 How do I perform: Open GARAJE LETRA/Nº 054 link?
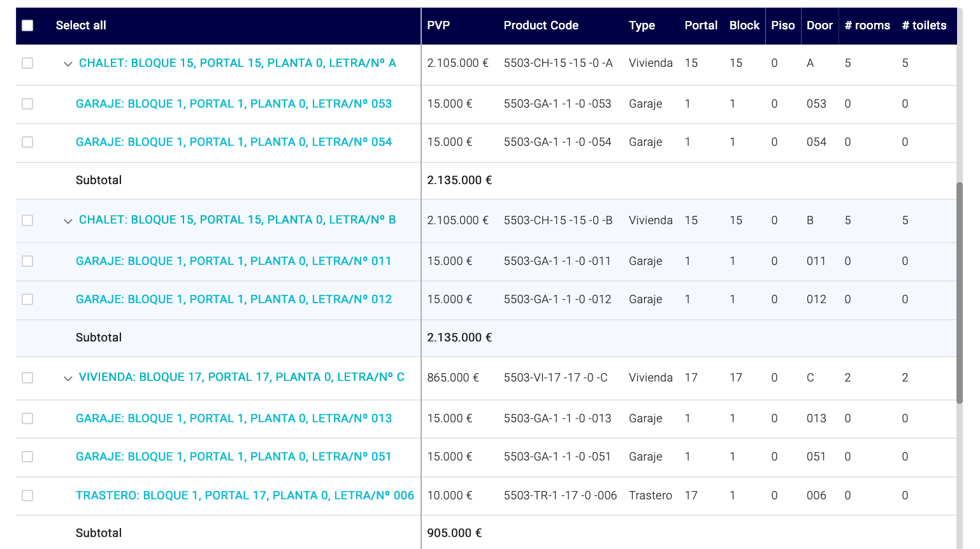(234, 142)
